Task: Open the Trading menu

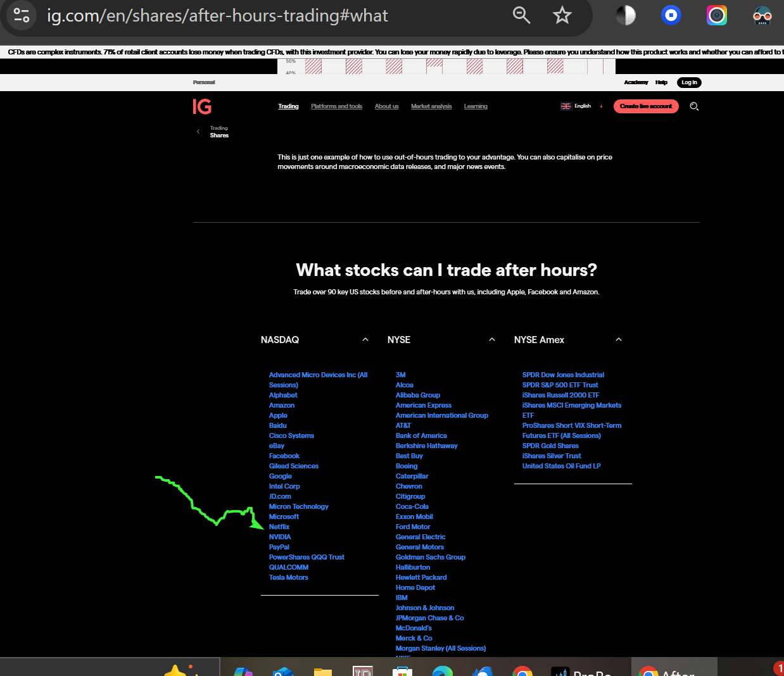Action: 288,106
